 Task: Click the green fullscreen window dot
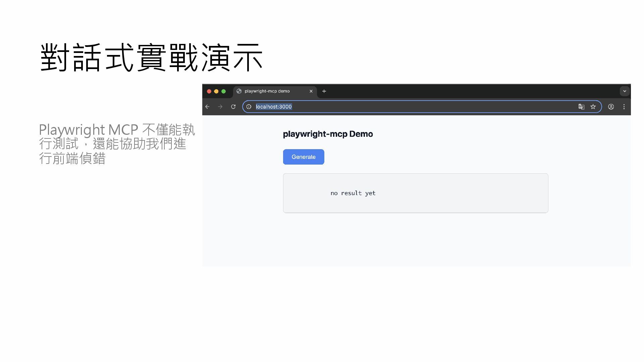pyautogui.click(x=224, y=91)
